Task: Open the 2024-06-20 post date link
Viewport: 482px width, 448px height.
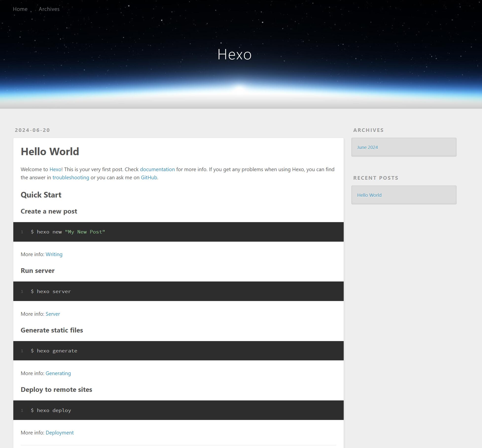Action: (x=32, y=130)
